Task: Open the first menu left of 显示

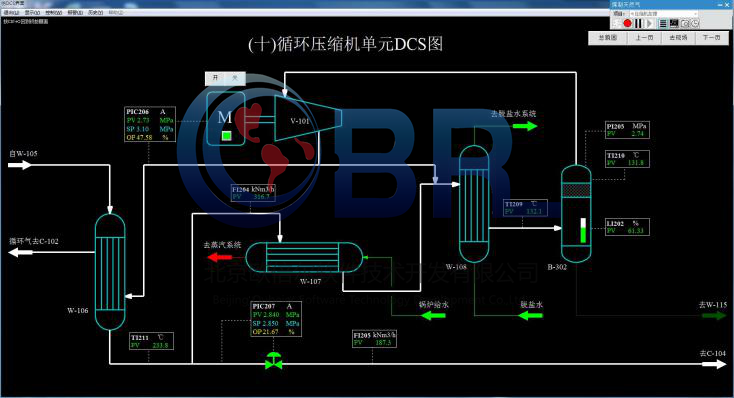Action: tap(11, 13)
